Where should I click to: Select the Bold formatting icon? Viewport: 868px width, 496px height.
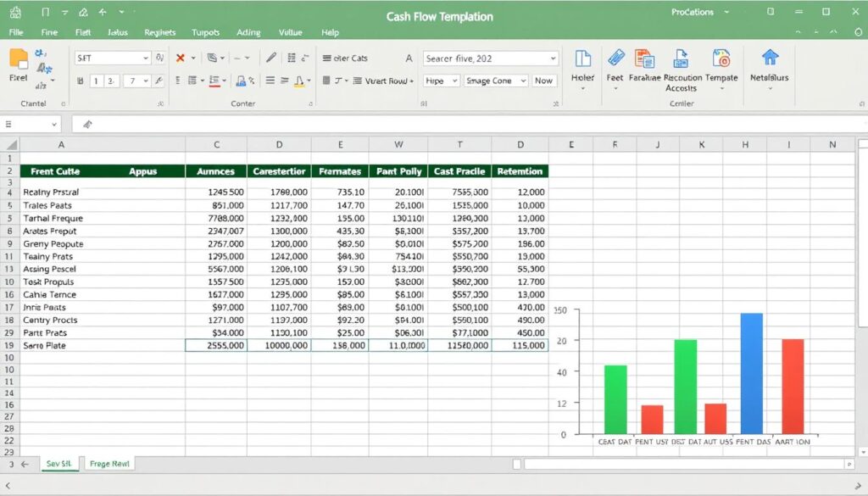click(x=81, y=80)
